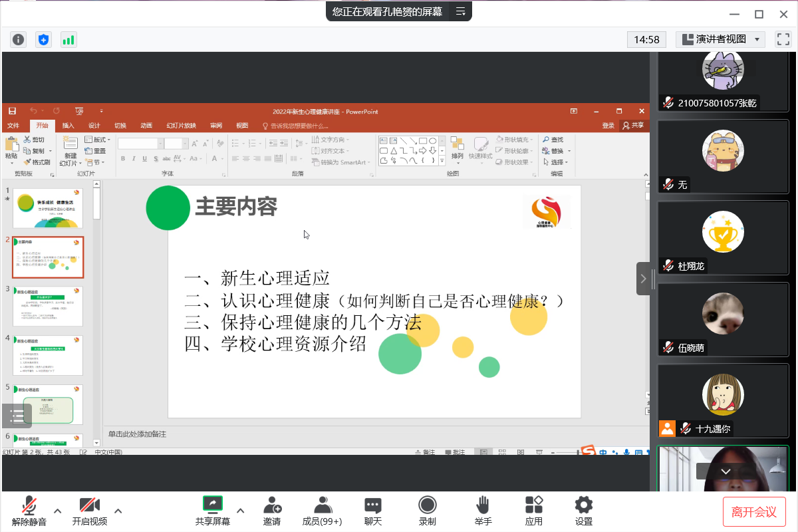This screenshot has width=798, height=532.
Task: Open speaker view (演讲者视图) dropdown
Action: click(720, 39)
